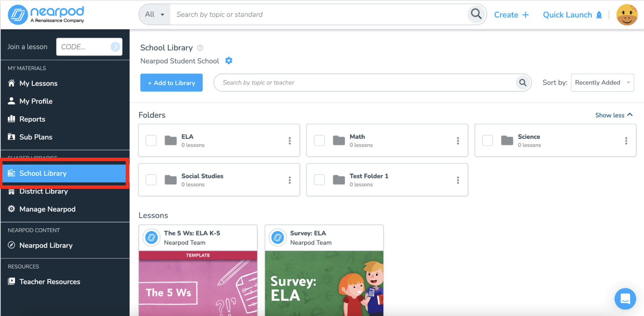
Task: Go to My Lessons
Action: [x=38, y=83]
